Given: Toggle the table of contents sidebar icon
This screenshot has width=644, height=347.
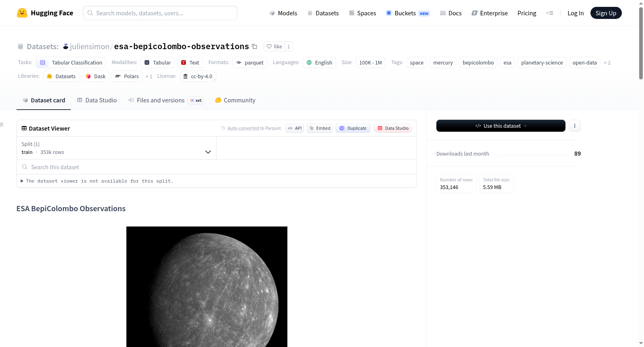Looking at the screenshot, I should (x=2, y=125).
